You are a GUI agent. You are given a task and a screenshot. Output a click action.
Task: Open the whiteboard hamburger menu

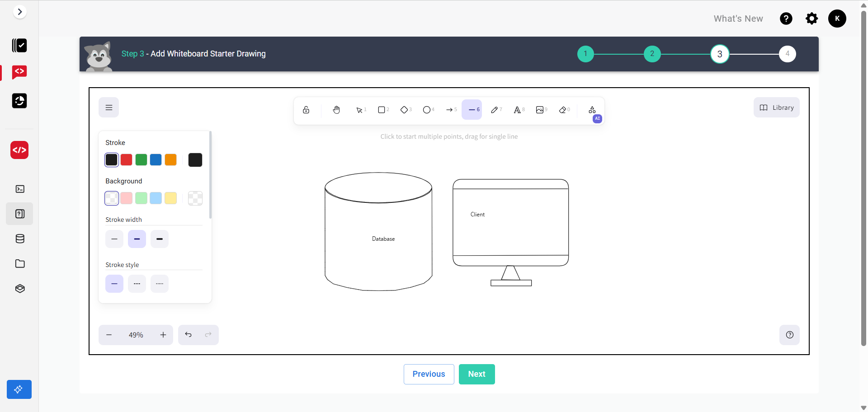coord(109,108)
